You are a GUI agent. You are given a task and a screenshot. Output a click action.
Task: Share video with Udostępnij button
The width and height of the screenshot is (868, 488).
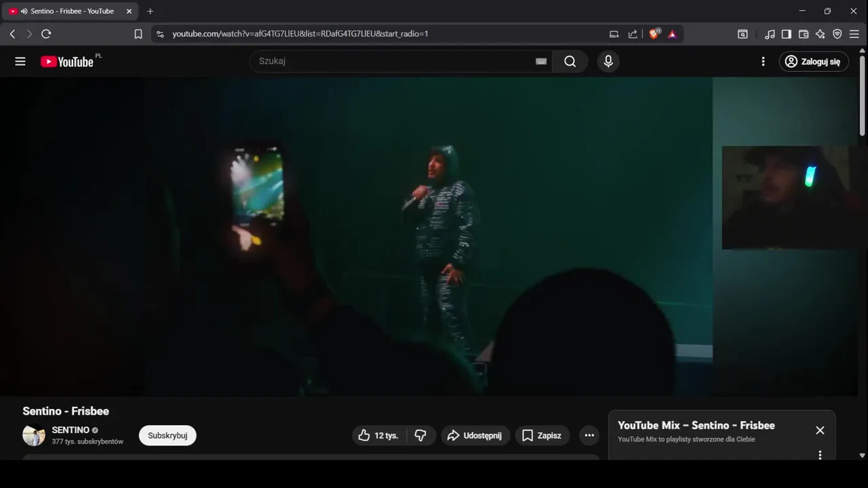tap(475, 435)
